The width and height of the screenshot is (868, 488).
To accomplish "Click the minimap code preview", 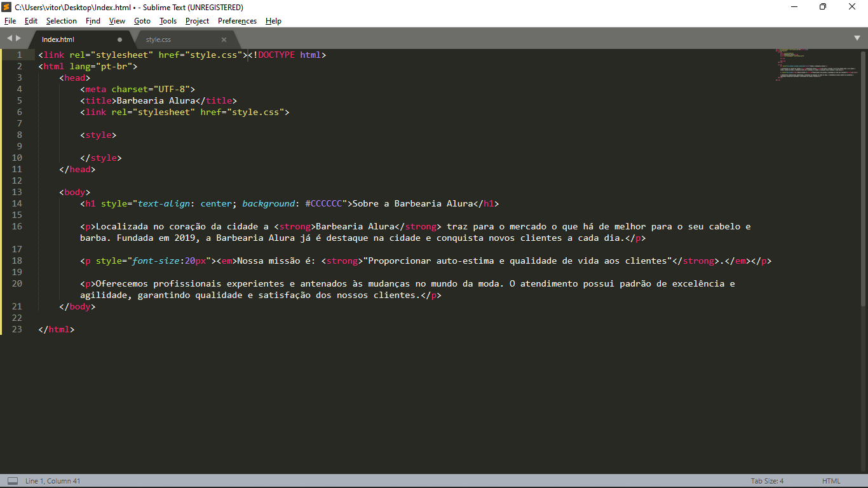I will point(817,64).
